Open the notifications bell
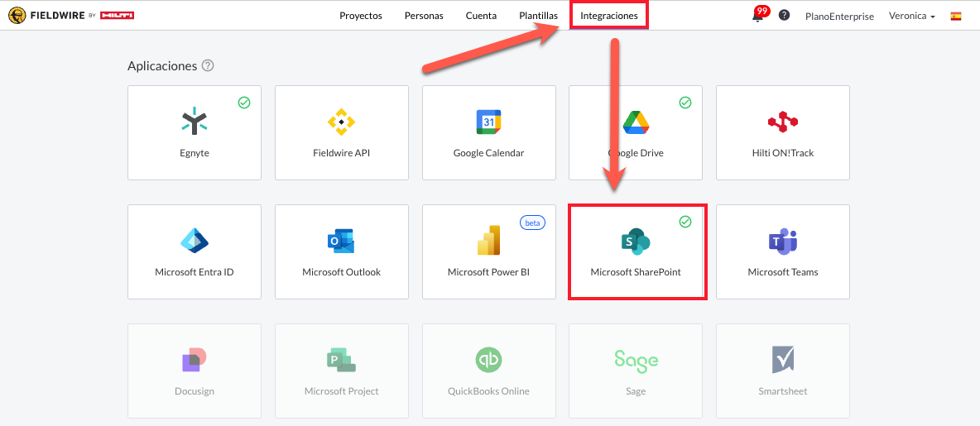The image size is (980, 426). coord(757,17)
